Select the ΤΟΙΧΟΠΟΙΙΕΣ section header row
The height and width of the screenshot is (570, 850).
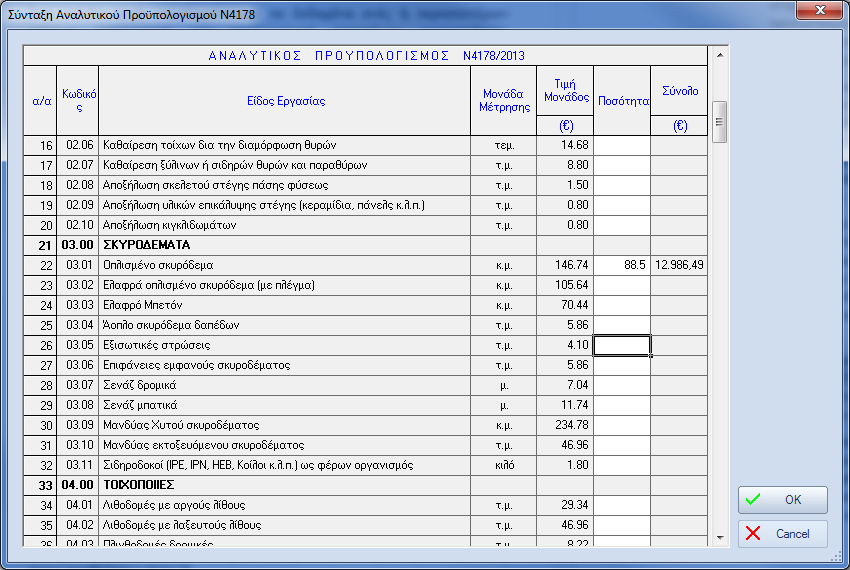pyautogui.click(x=365, y=485)
